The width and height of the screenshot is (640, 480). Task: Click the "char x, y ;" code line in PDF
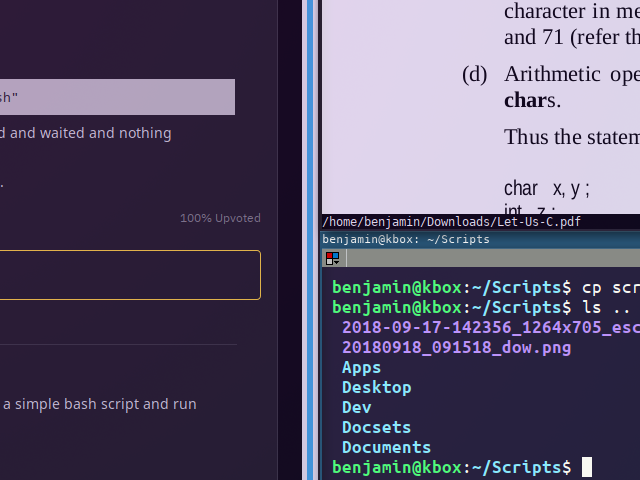[x=547, y=189]
